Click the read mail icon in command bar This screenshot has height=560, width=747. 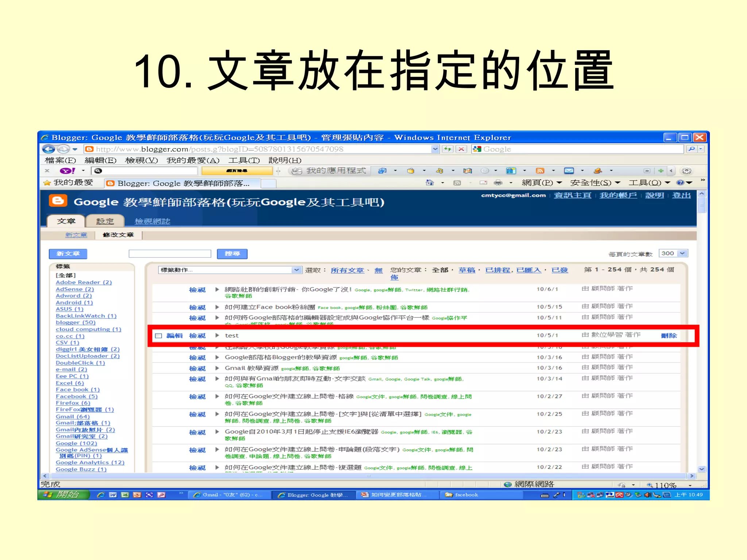click(483, 183)
